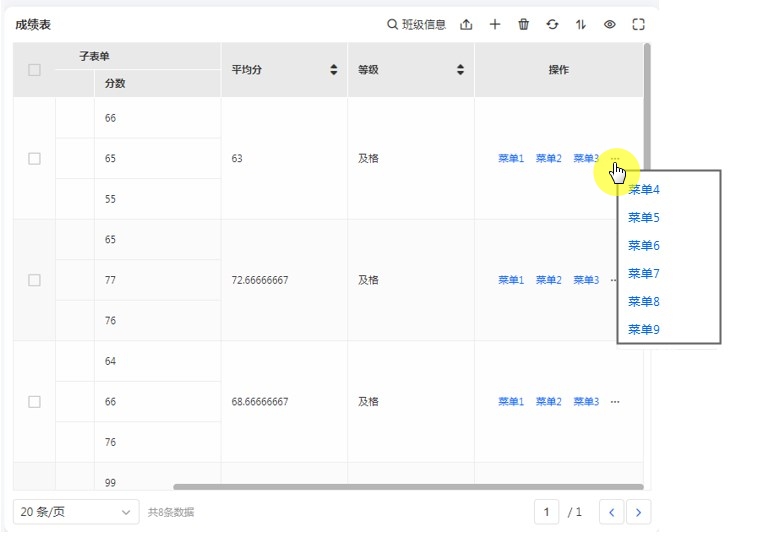The width and height of the screenshot is (758, 537).
Task: Click the fullscreen icon in toolbar
Action: click(638, 25)
